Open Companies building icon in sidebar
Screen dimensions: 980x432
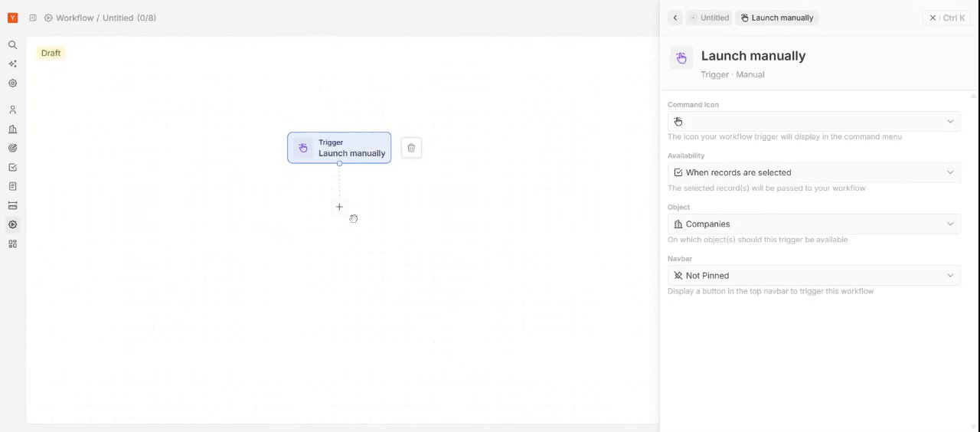12,129
